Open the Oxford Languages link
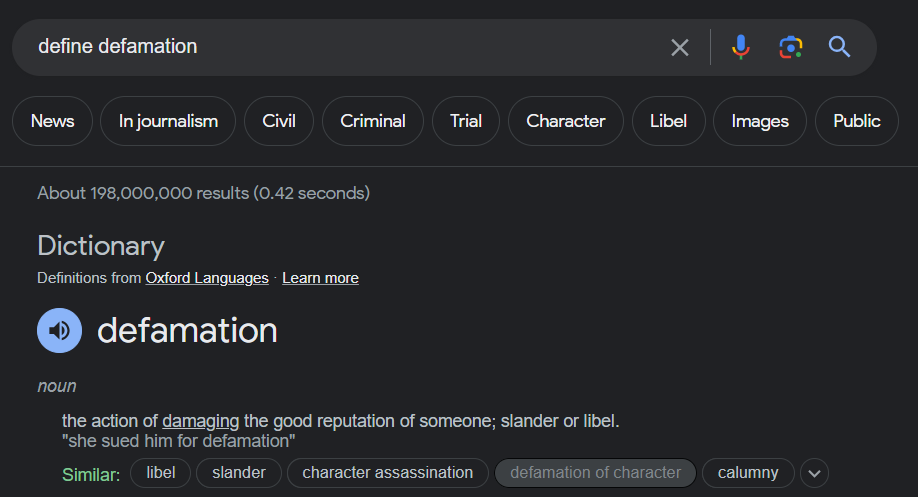Screen dimensions: 918x497 tap(207, 278)
